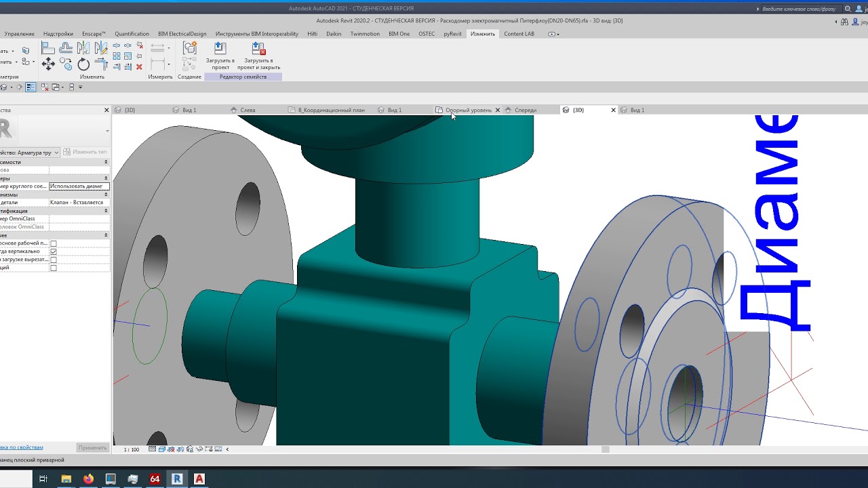Viewport: 868px width, 488px height.
Task: Click the Offset tool icon
Action: click(66, 48)
